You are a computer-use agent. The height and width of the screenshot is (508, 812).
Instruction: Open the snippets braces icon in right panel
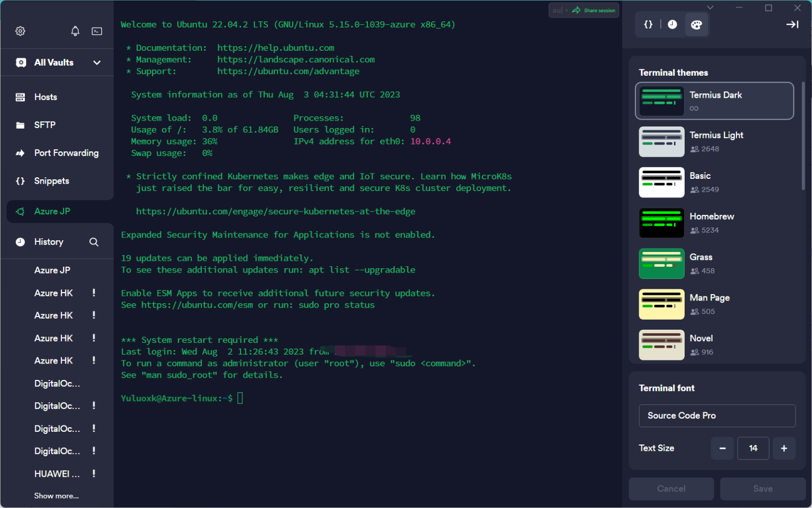[648, 24]
